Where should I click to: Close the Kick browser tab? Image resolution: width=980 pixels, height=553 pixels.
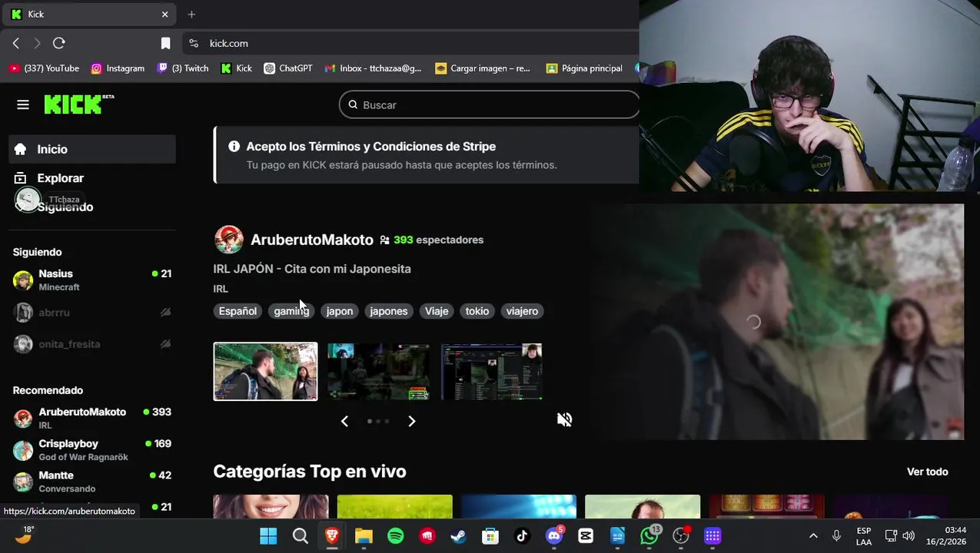[x=164, y=14]
